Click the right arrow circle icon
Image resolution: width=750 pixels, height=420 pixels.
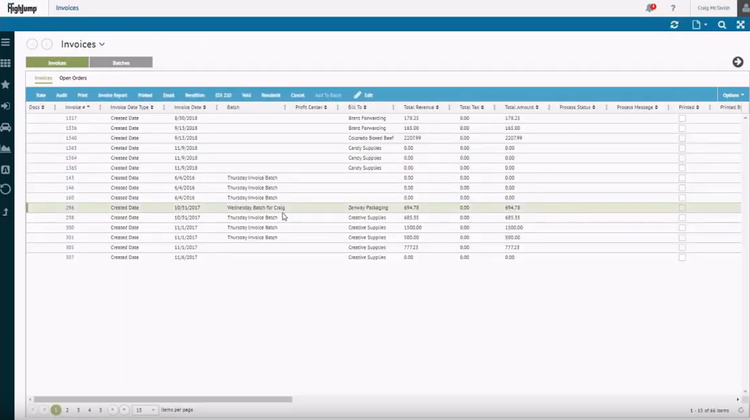tap(738, 62)
